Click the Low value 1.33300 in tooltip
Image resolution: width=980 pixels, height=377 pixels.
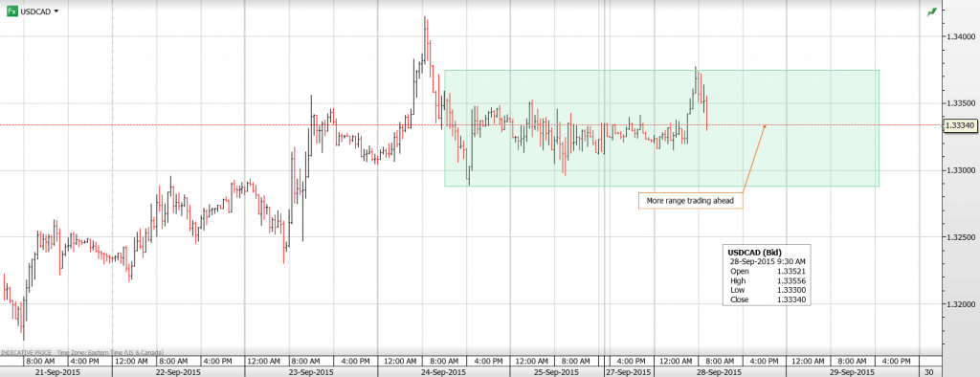point(791,290)
